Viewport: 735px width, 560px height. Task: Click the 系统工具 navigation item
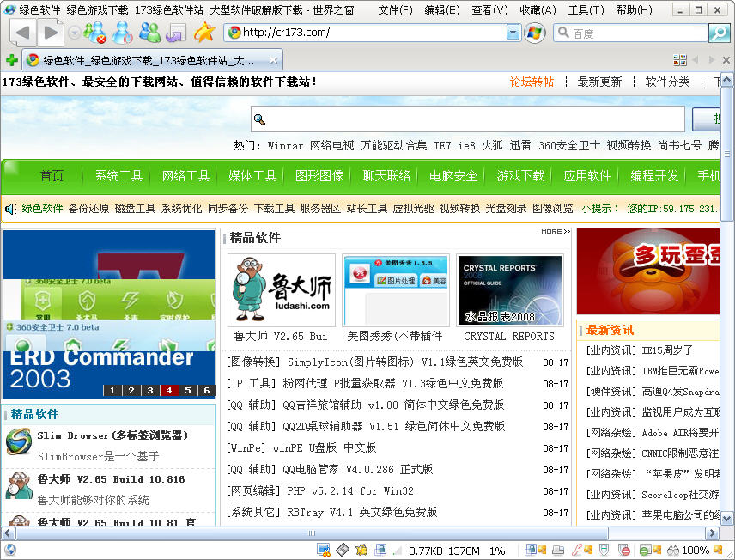(x=118, y=176)
